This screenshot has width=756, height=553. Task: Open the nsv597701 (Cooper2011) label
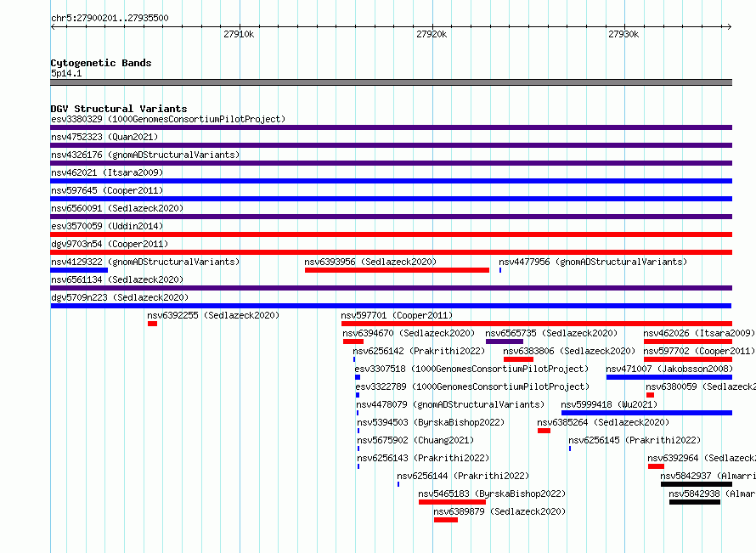click(x=397, y=315)
